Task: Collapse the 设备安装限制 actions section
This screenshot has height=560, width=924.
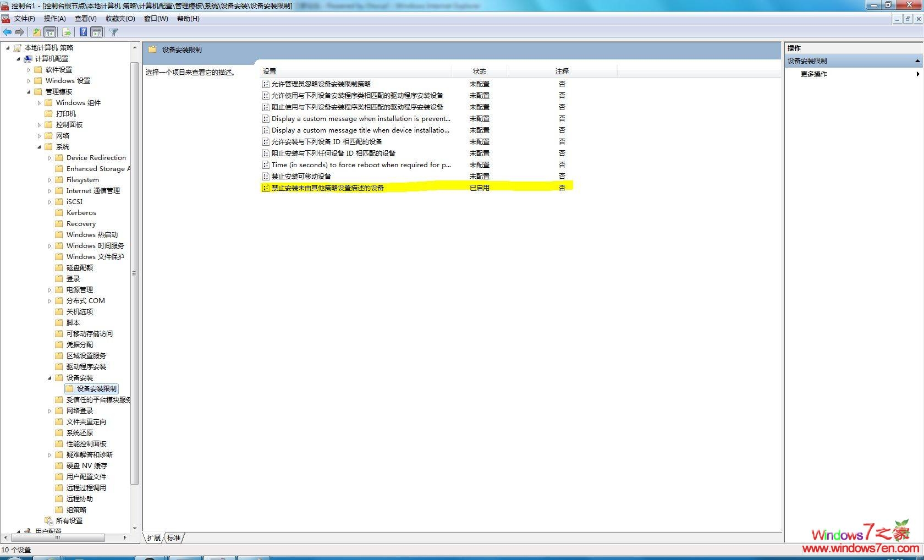Action: click(x=917, y=61)
